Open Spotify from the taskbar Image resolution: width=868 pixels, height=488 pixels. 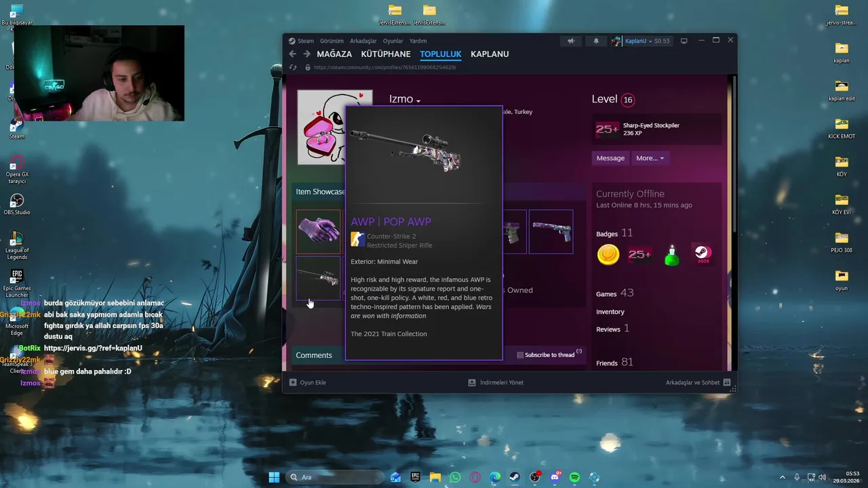tap(575, 477)
